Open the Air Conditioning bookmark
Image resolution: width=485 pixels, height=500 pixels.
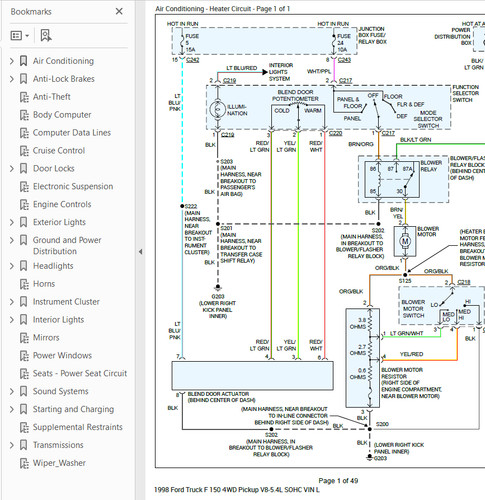tap(63, 61)
